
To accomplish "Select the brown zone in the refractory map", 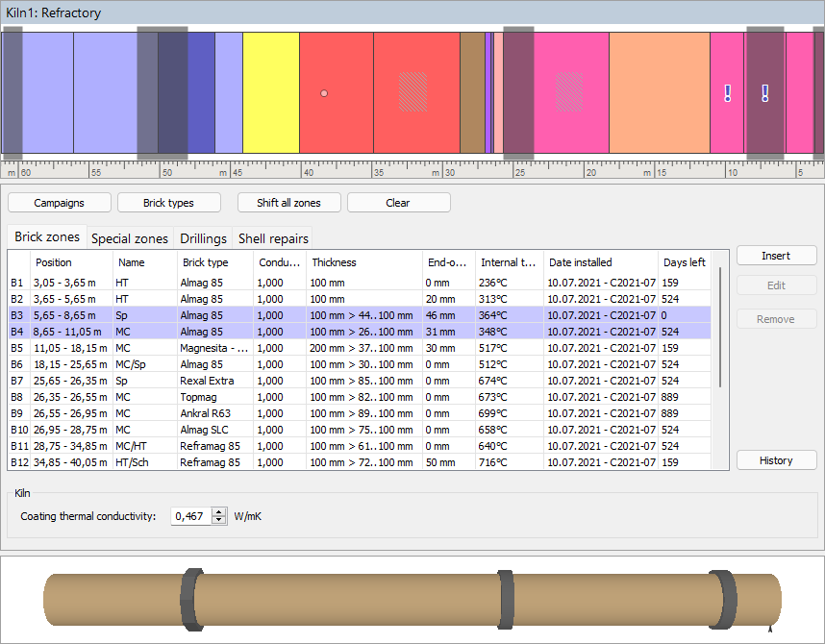I will [472, 92].
